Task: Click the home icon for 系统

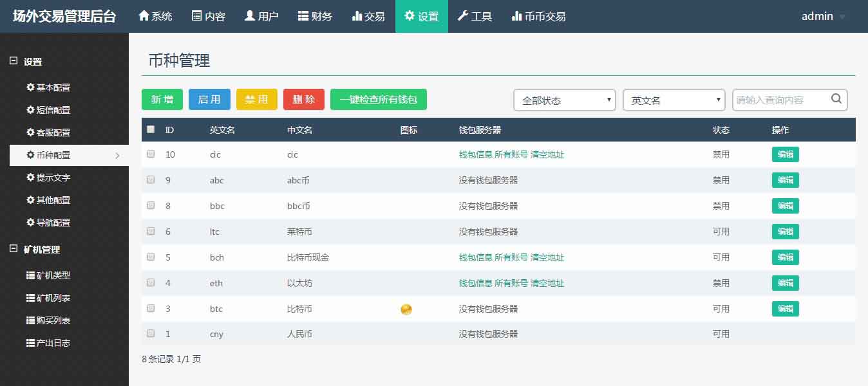Action: click(x=144, y=16)
